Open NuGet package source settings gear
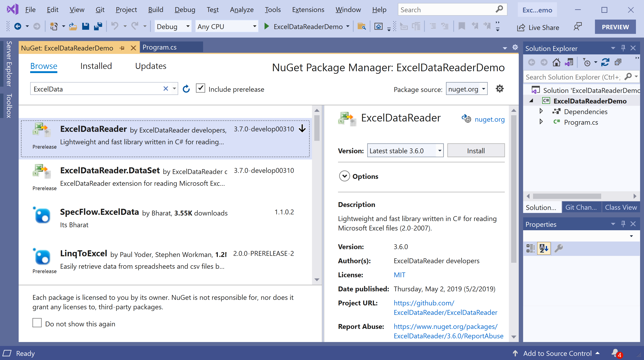Image resolution: width=644 pixels, height=360 pixels. pos(499,89)
